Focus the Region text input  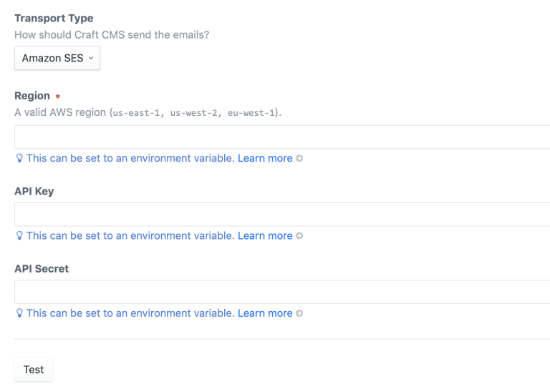pos(282,137)
